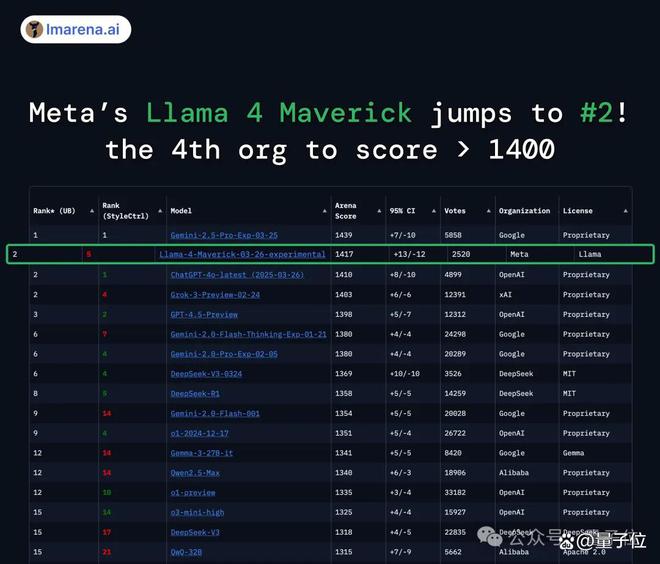Open DeepSeek-V3 model link
The image size is (660, 564).
coord(195,532)
